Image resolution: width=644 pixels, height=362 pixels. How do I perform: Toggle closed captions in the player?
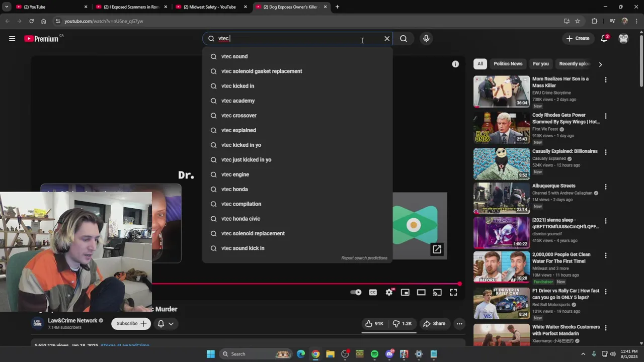(x=373, y=293)
